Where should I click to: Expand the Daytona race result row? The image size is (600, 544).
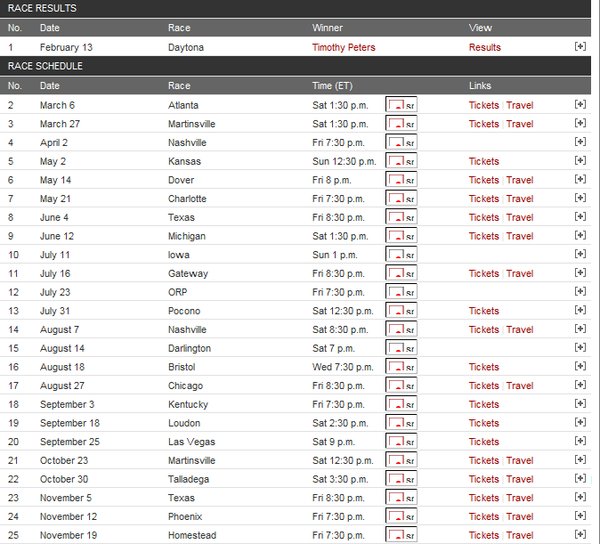[580, 46]
